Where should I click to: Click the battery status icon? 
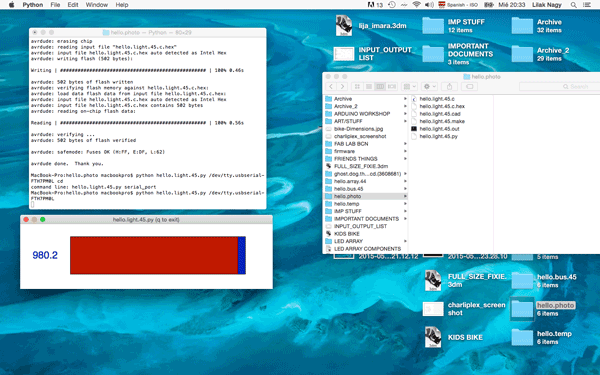tap(489, 5)
